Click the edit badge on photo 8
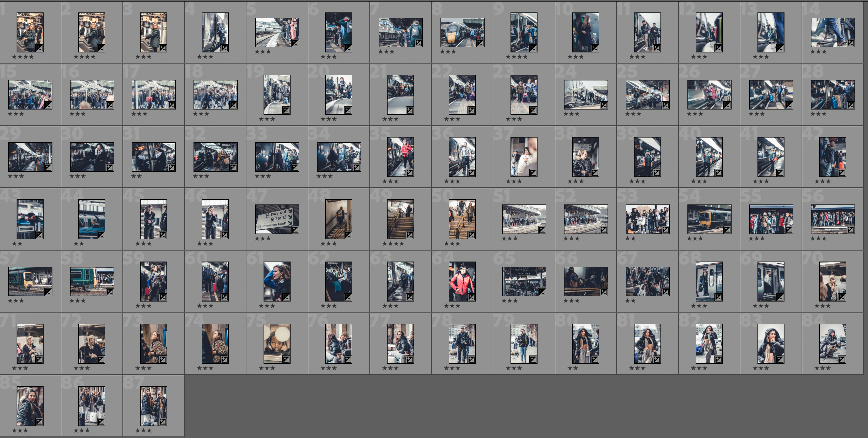The image size is (868, 438). 480,43
